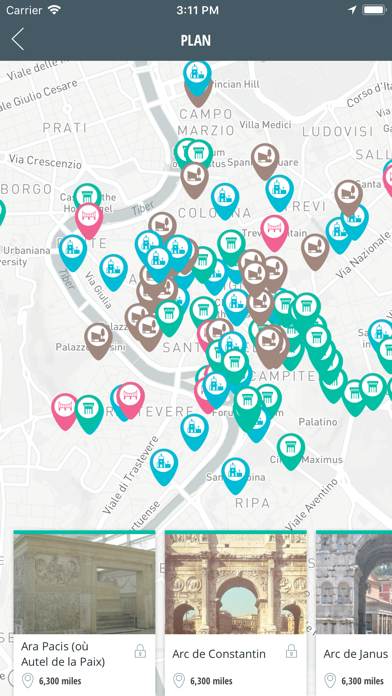Viewport: 392px width, 696px height.
Task: Tap the 'Ara Pacis (où Autel de la Paix)' title
Action: click(63, 654)
